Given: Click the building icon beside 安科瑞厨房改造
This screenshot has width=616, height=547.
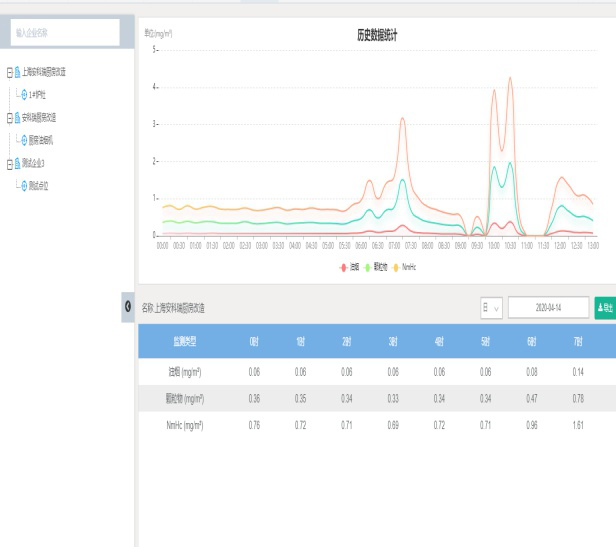Looking at the screenshot, I should 16,118.
